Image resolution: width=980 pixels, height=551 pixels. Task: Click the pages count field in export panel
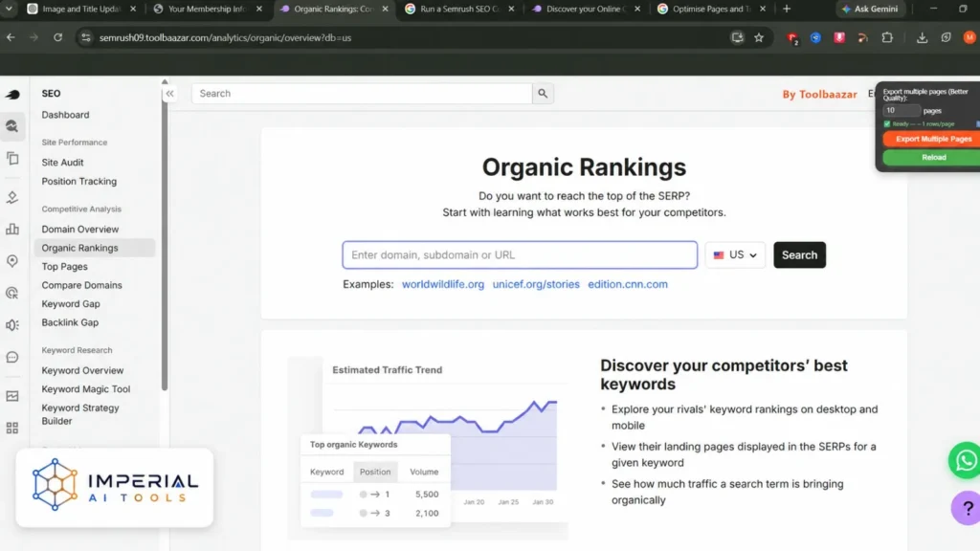click(902, 111)
